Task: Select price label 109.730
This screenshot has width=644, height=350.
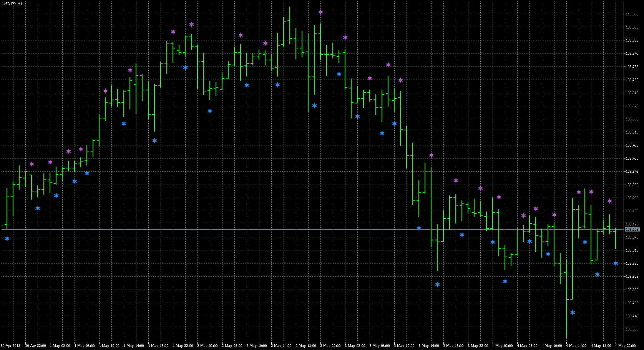Action: coord(632,80)
